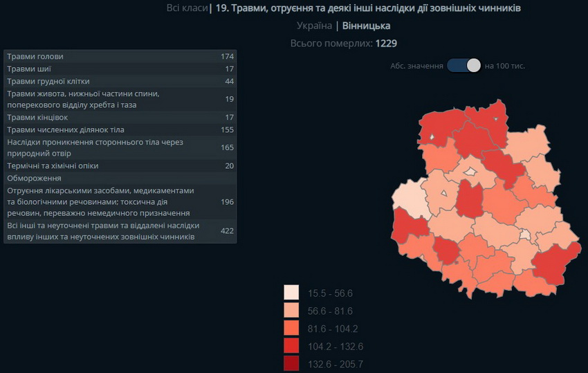The height and width of the screenshot is (373, 588).
Task: Click the darkest 132.6 - 205.7 legend swatch
Action: [291, 364]
